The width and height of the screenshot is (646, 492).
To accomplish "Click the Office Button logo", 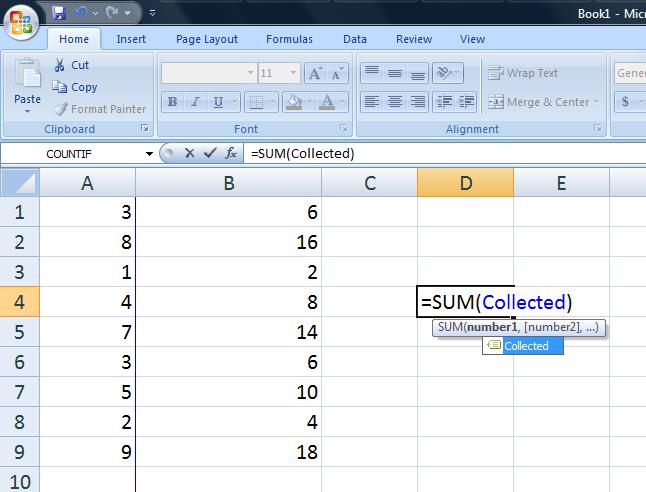I will [x=21, y=21].
